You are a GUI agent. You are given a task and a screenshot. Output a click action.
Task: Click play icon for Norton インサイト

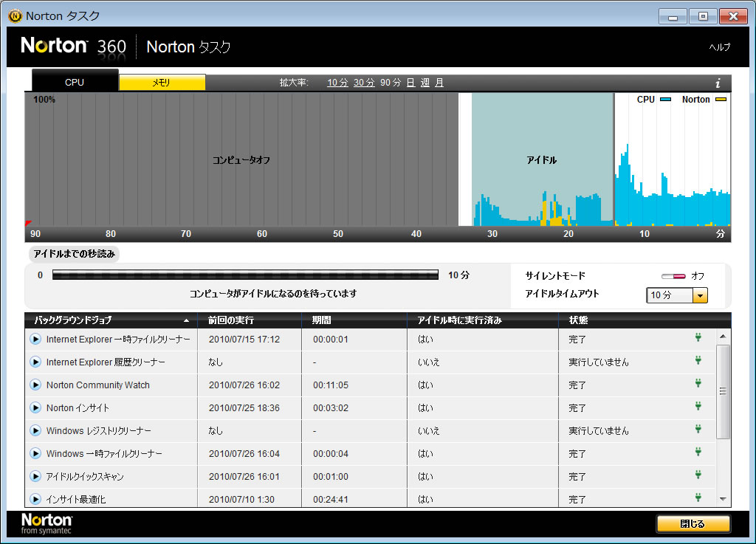click(x=35, y=408)
